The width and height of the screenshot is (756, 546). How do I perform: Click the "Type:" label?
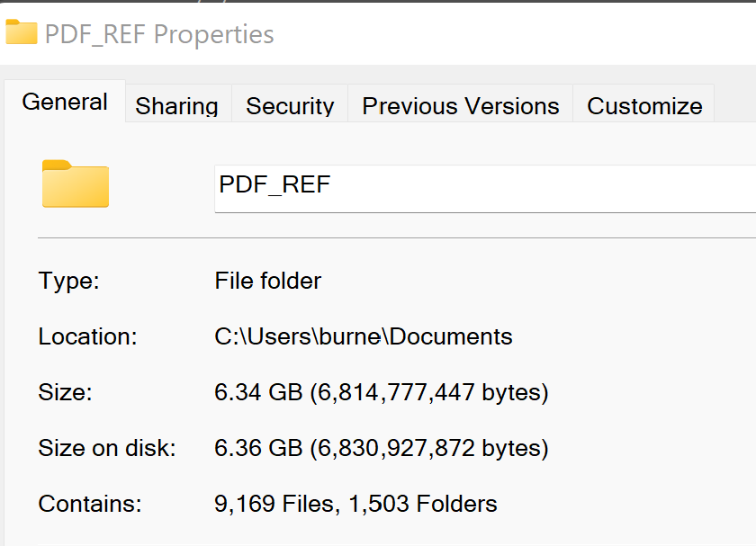68,281
